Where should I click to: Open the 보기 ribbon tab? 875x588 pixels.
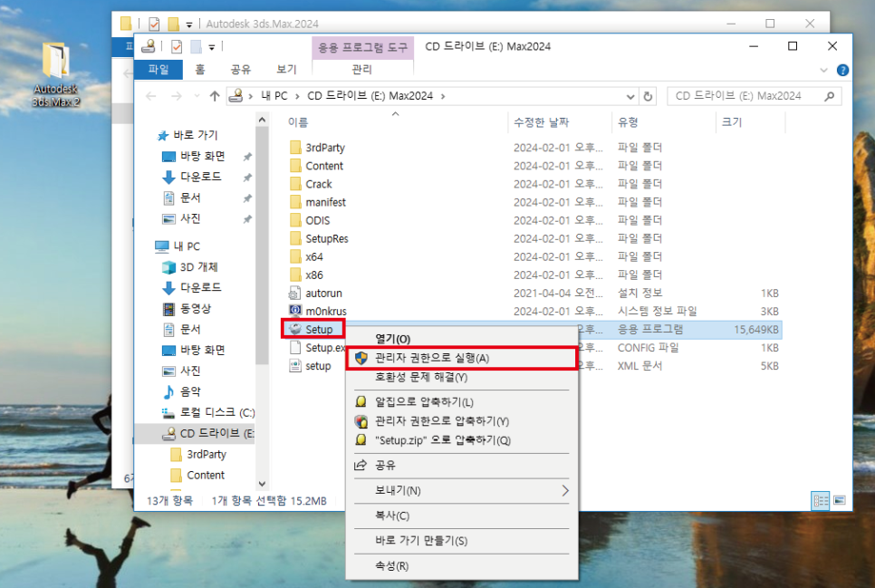coord(286,69)
